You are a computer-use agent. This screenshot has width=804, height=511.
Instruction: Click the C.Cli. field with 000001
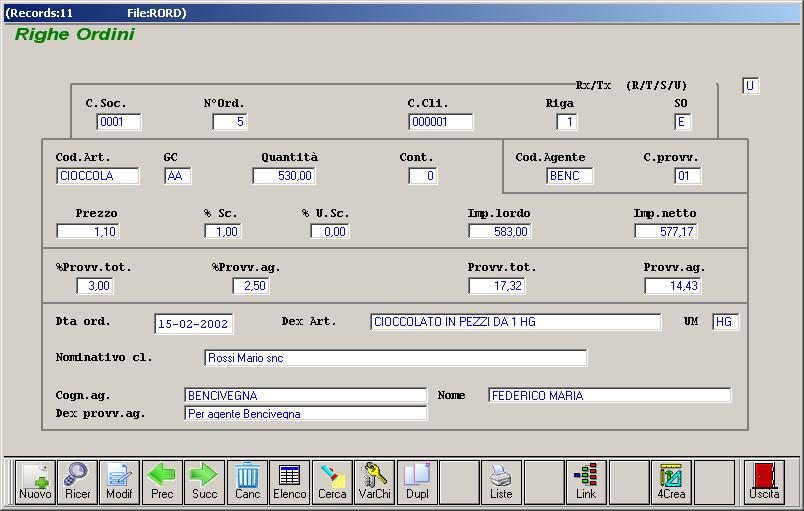[440, 122]
